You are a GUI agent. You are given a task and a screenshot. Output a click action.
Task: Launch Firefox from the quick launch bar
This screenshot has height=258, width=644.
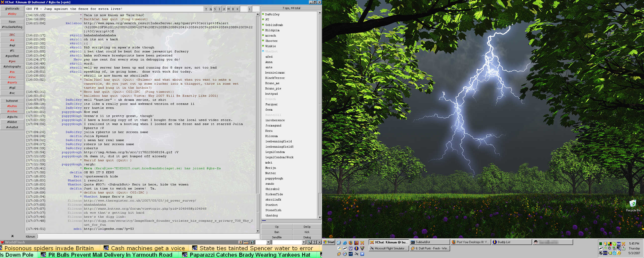click(350, 243)
